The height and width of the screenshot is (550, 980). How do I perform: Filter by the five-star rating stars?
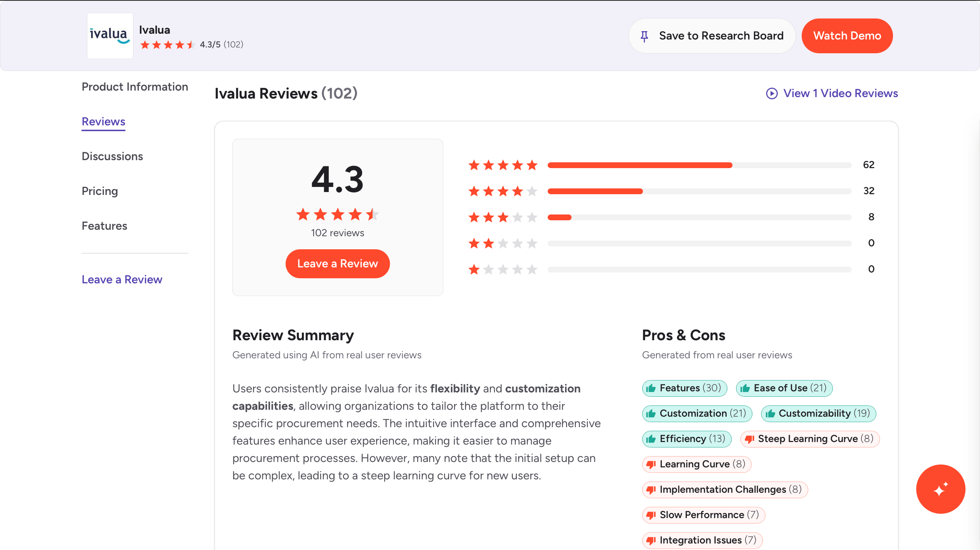click(x=503, y=165)
